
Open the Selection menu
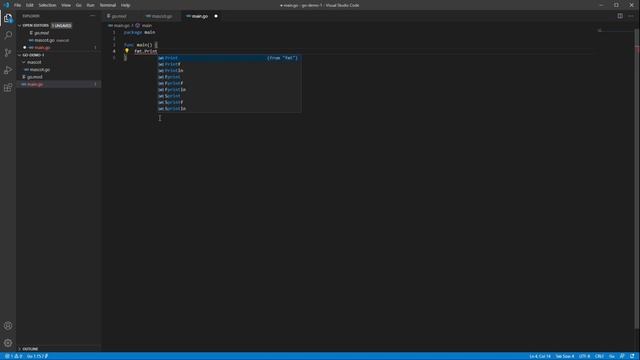click(x=47, y=5)
